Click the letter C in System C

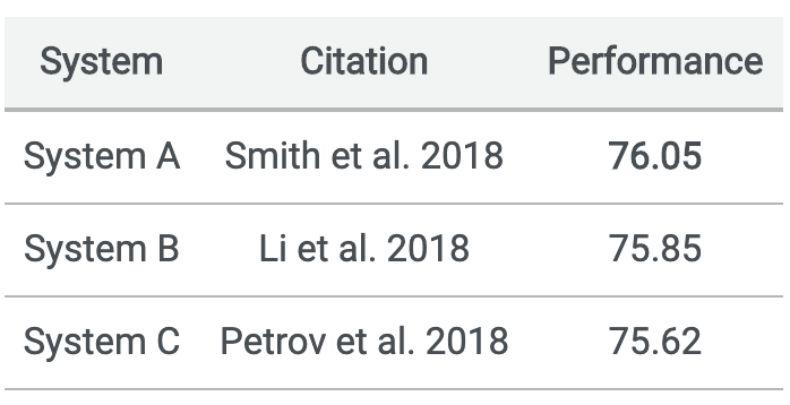(x=166, y=342)
